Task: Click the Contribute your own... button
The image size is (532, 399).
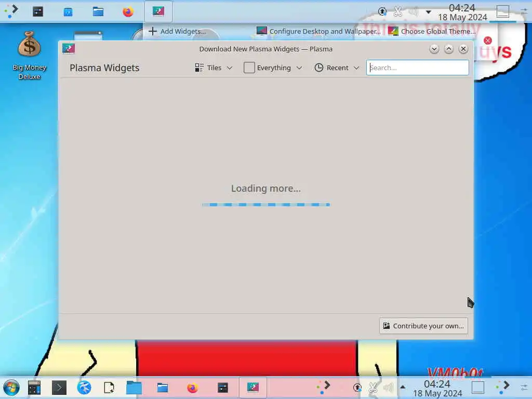Action: [423, 326]
